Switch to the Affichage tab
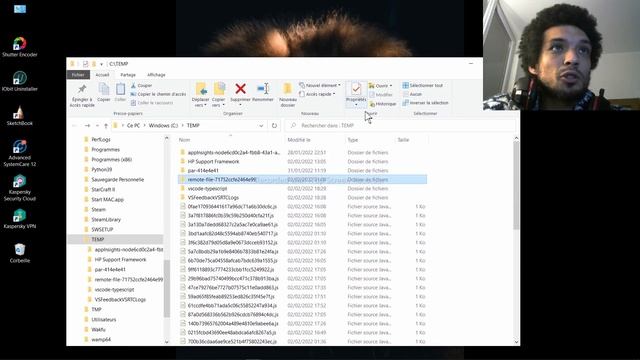The height and width of the screenshot is (360, 640). click(156, 75)
